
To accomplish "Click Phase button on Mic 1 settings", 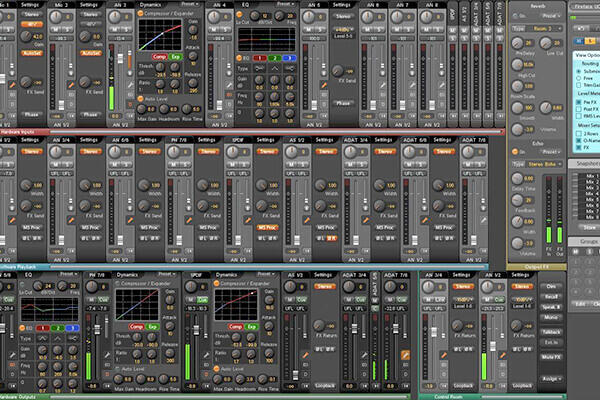I will [x=32, y=114].
